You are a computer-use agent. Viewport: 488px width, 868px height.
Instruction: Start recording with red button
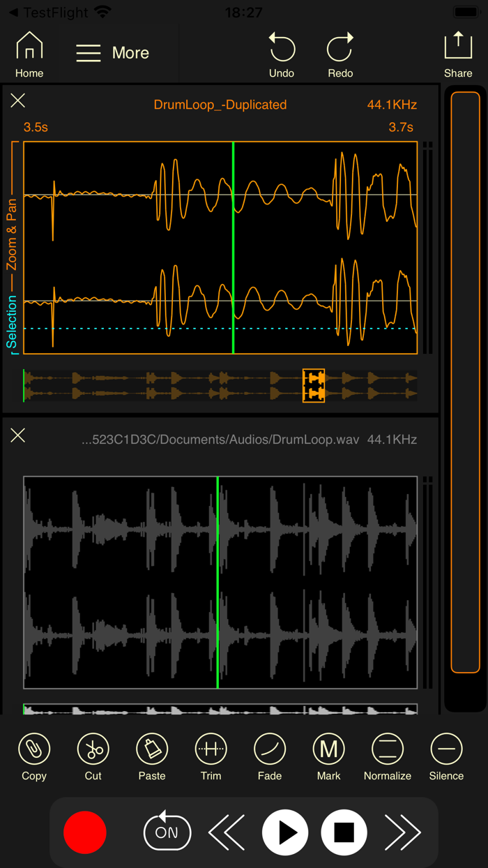[85, 832]
